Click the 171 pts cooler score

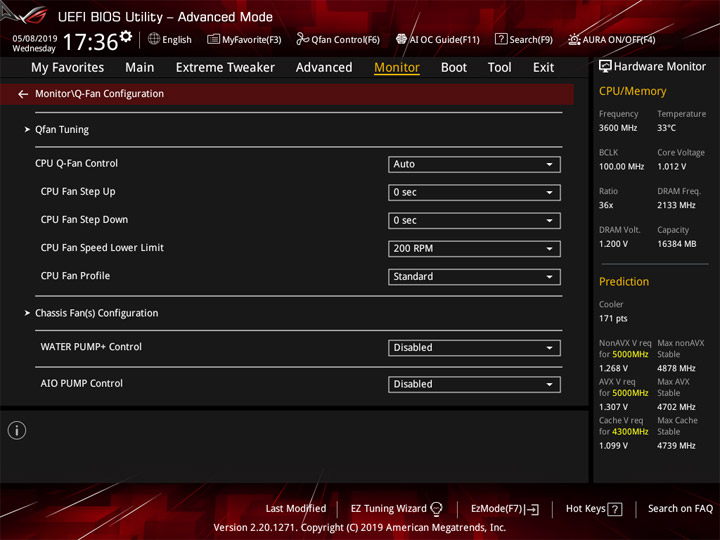[613, 319]
